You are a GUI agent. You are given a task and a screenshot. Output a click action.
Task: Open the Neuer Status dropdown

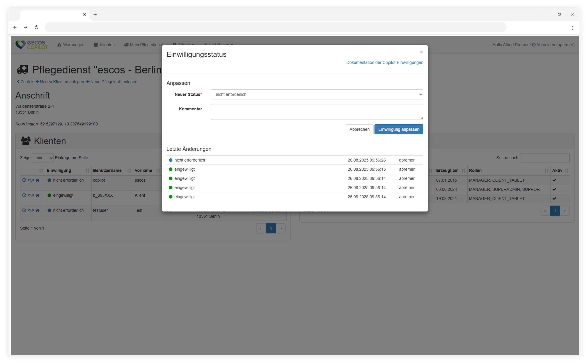point(317,94)
